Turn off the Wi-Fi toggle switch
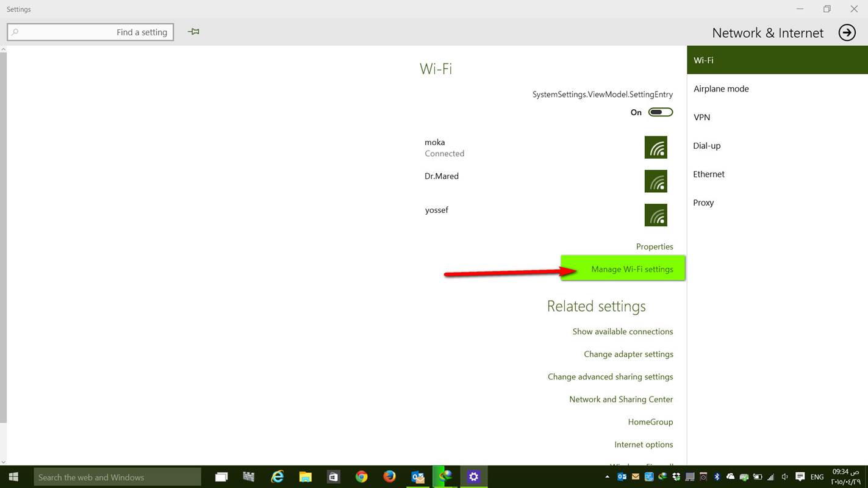The height and width of the screenshot is (488, 868). pyautogui.click(x=661, y=112)
